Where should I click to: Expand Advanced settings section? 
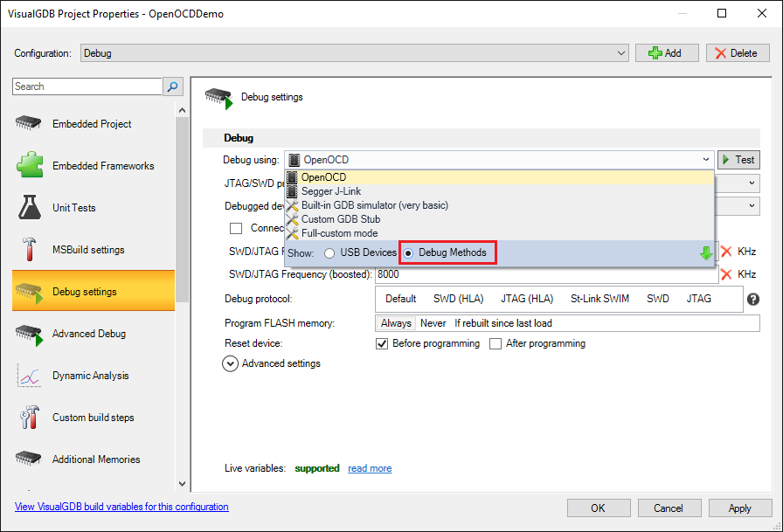point(230,363)
